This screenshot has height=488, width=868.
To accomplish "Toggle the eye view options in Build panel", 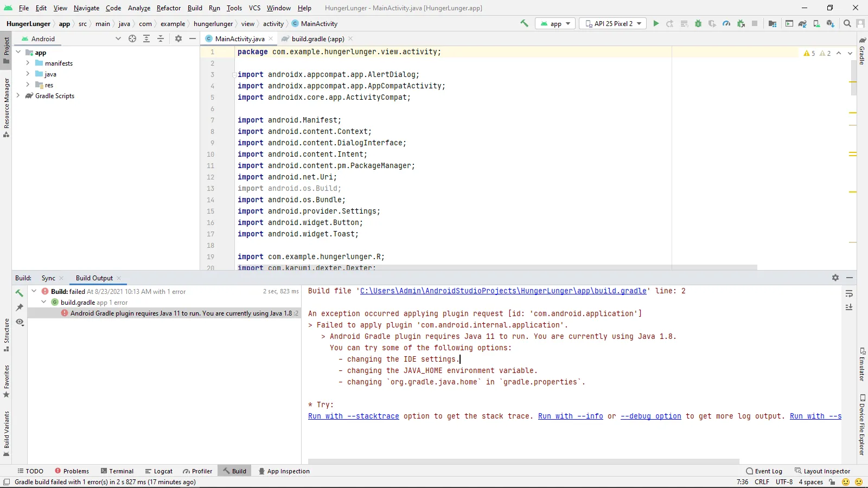I will tap(20, 322).
